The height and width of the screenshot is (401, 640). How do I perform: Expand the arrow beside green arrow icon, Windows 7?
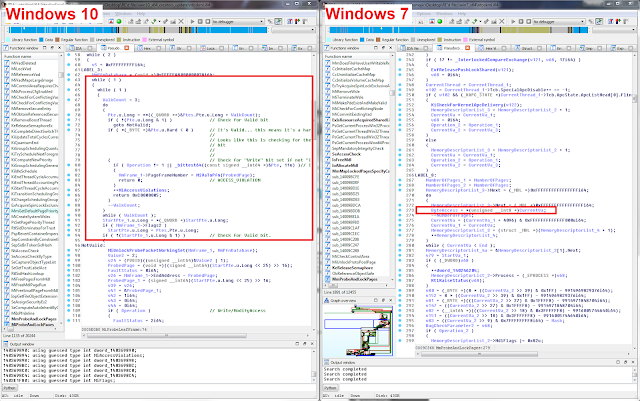(480, 21)
